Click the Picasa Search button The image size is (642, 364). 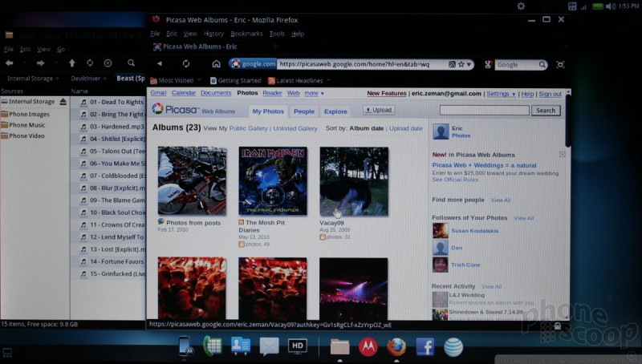coord(546,111)
